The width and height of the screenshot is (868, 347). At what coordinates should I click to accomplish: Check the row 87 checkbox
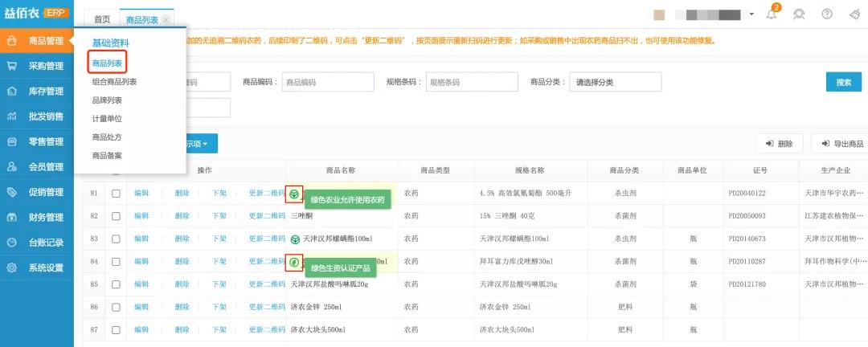coord(116,329)
